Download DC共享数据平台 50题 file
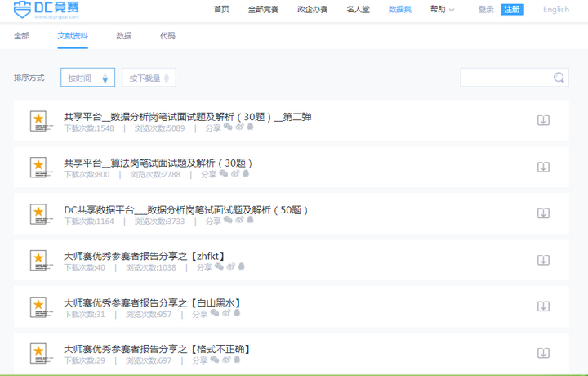 (x=543, y=213)
